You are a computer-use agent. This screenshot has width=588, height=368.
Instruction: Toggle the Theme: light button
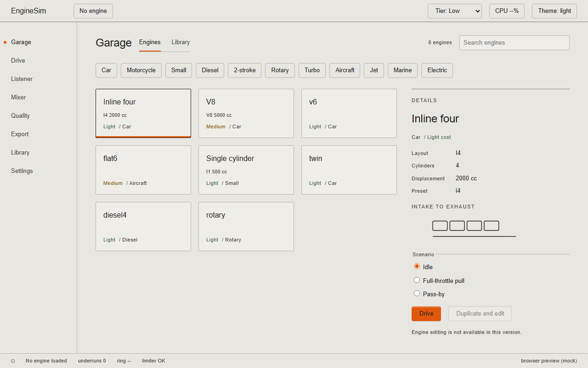554,11
